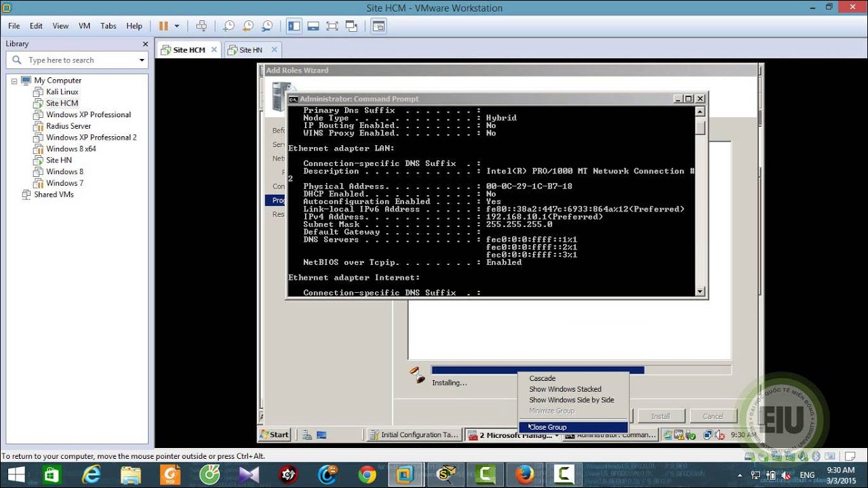Choose Show Windows Stacked
The height and width of the screenshot is (488, 868).
(573, 389)
